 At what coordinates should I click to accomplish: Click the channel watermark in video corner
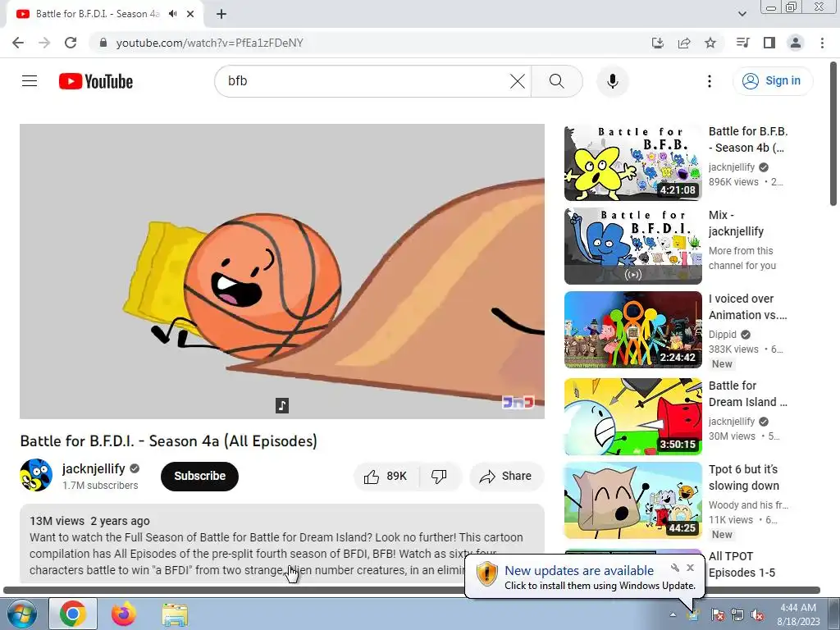click(x=518, y=402)
